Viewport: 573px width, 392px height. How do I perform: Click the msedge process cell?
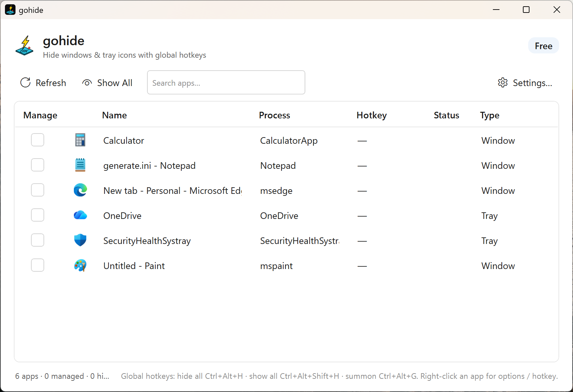click(x=276, y=191)
